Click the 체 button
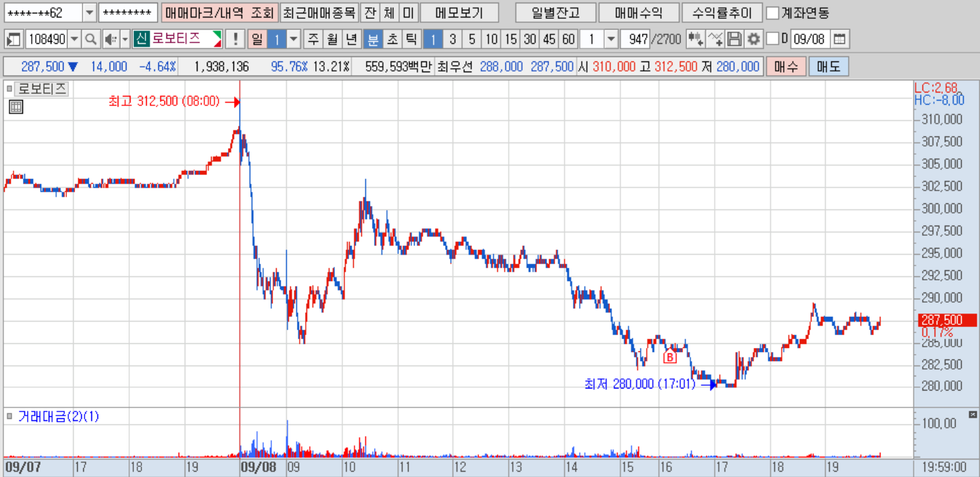Image resolution: width=980 pixels, height=477 pixels. click(388, 13)
